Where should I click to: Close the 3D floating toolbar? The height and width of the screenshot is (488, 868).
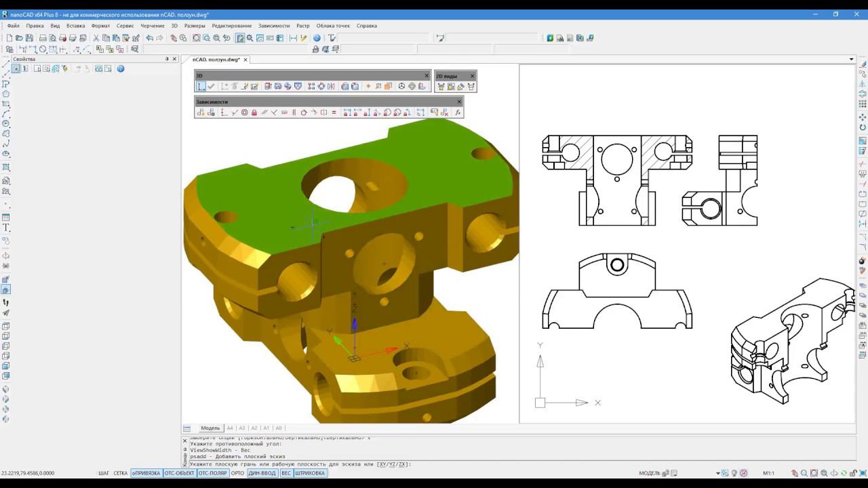(427, 75)
